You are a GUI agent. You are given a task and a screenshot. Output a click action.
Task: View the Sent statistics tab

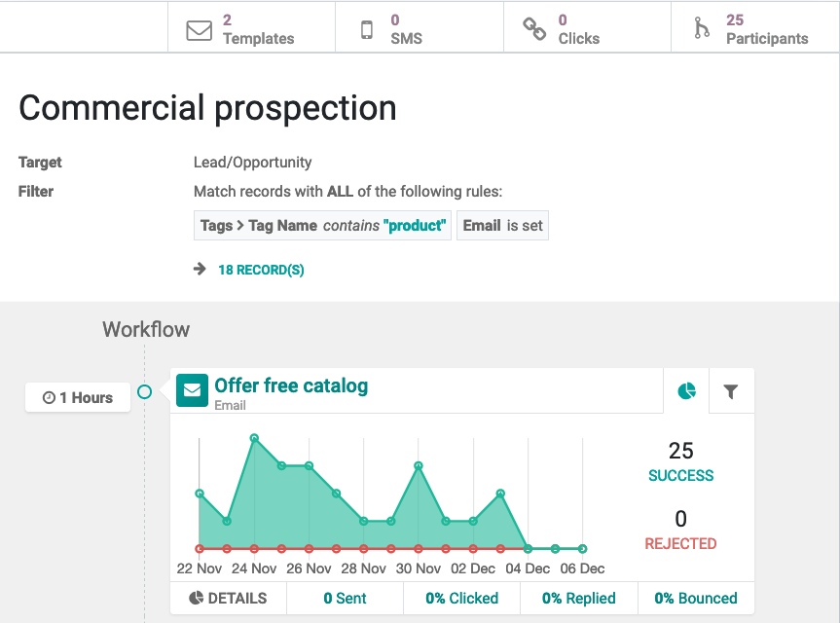[345, 598]
